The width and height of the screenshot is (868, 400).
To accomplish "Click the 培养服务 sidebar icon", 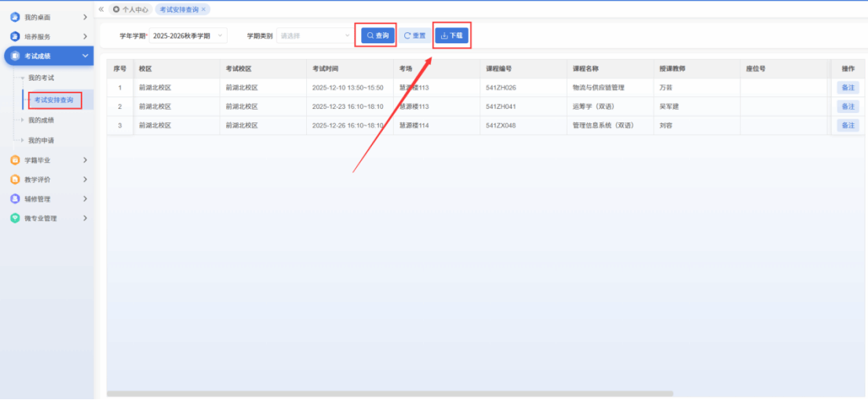I will tap(15, 36).
